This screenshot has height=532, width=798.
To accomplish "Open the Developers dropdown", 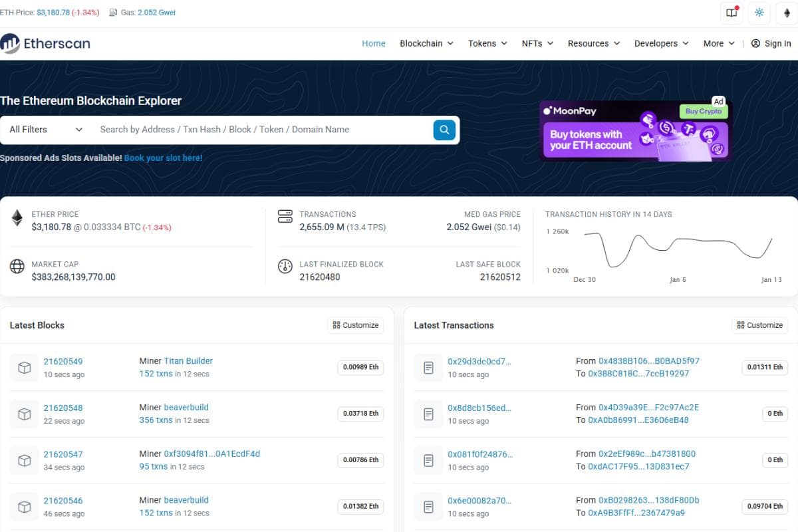I will (x=660, y=43).
